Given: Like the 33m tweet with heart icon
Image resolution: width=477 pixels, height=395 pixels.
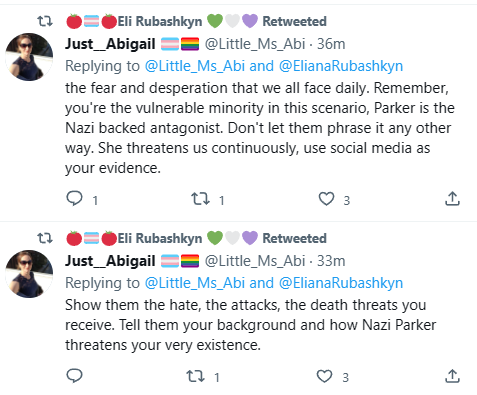Looking at the screenshot, I should [x=324, y=376].
